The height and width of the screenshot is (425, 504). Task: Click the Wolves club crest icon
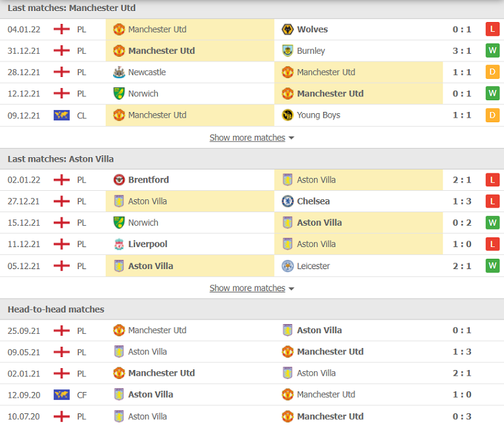pos(288,29)
